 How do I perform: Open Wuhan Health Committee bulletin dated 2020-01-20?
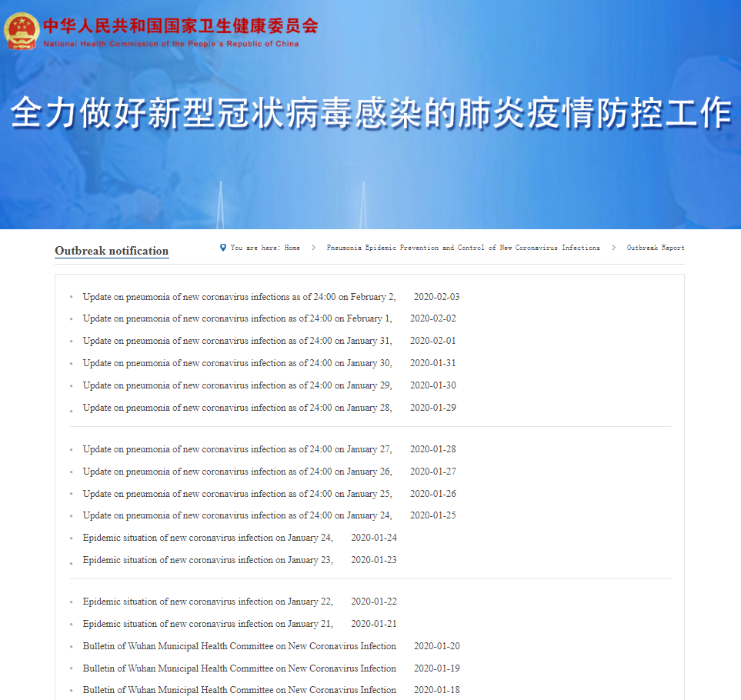point(239,646)
